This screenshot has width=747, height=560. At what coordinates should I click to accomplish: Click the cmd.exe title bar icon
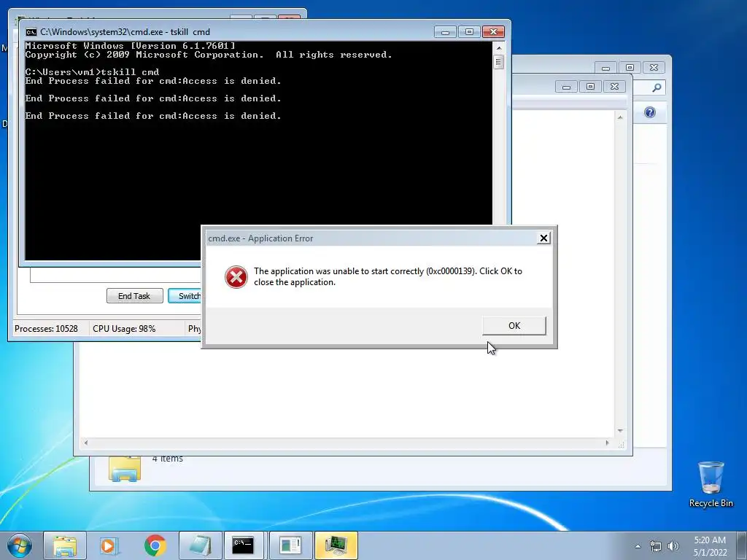(x=31, y=32)
